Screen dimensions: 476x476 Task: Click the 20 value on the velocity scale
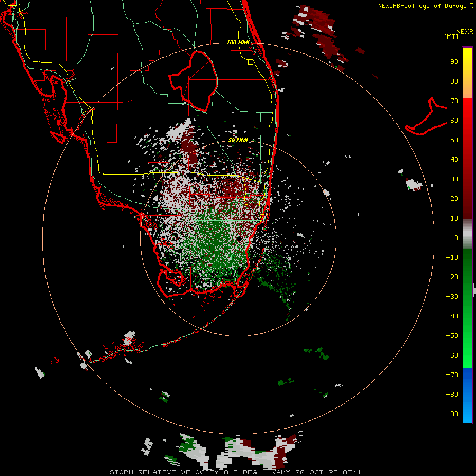(454, 199)
